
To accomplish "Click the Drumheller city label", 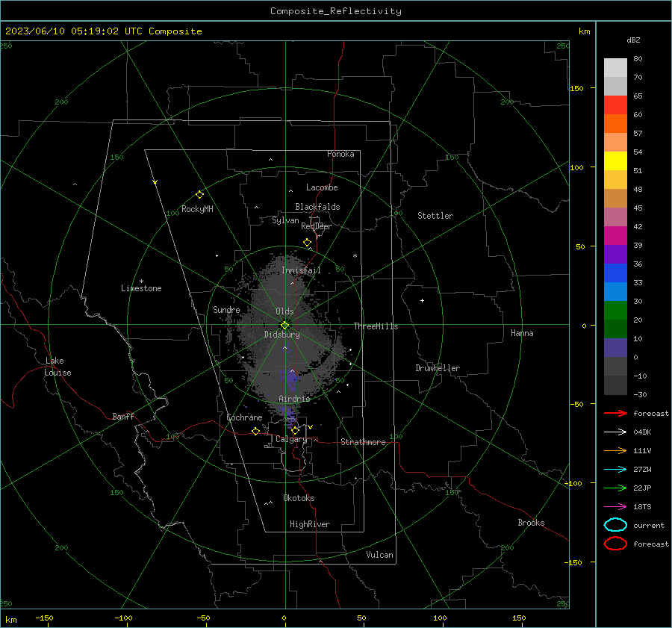I will 438,368.
